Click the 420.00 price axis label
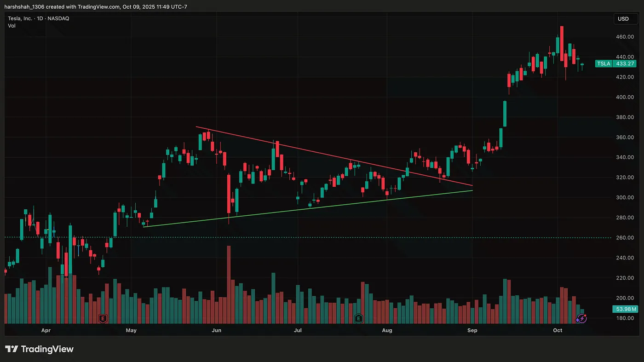 [625, 77]
